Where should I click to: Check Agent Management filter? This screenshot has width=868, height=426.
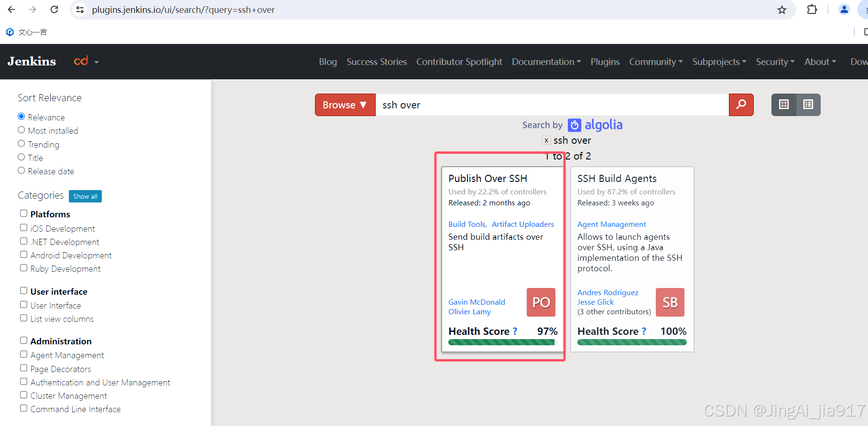23,354
